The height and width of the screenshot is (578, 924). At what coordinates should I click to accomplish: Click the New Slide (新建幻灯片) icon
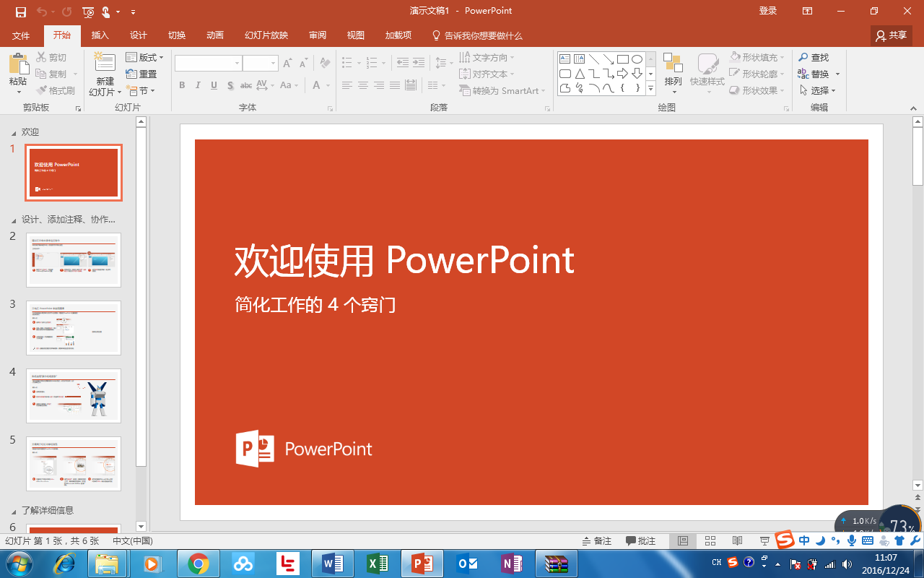[x=105, y=63]
